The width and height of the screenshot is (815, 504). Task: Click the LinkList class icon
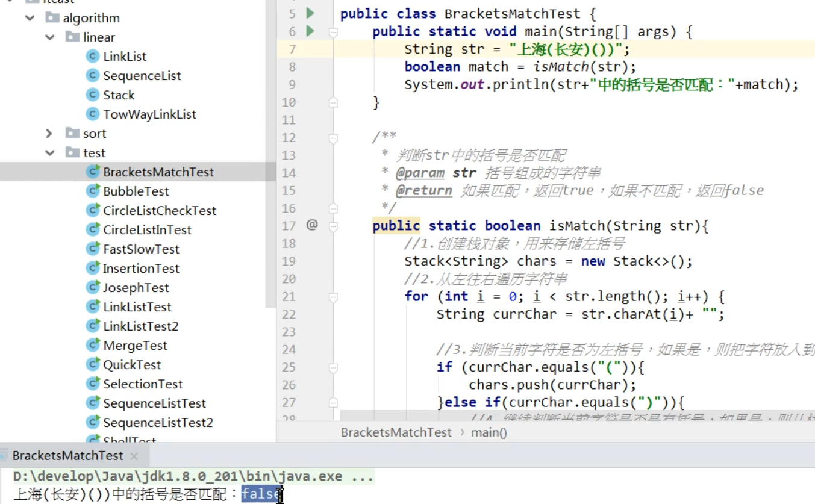pos(92,56)
